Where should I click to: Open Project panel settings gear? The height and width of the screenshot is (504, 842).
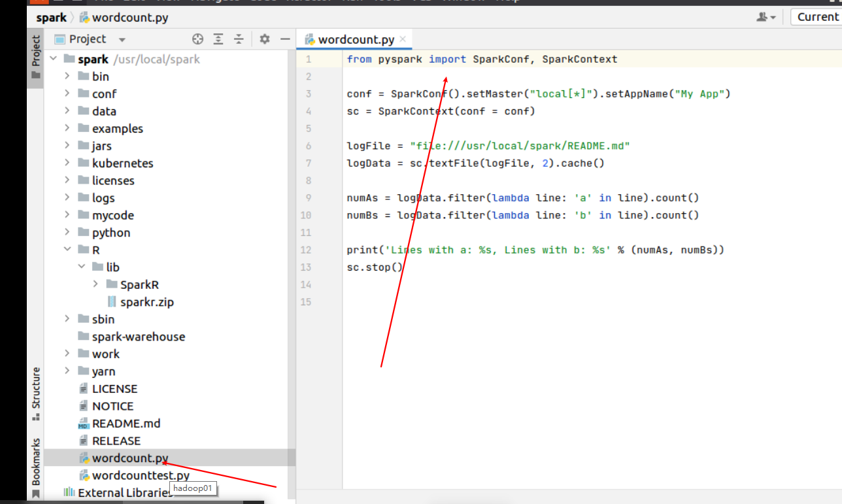coord(264,39)
